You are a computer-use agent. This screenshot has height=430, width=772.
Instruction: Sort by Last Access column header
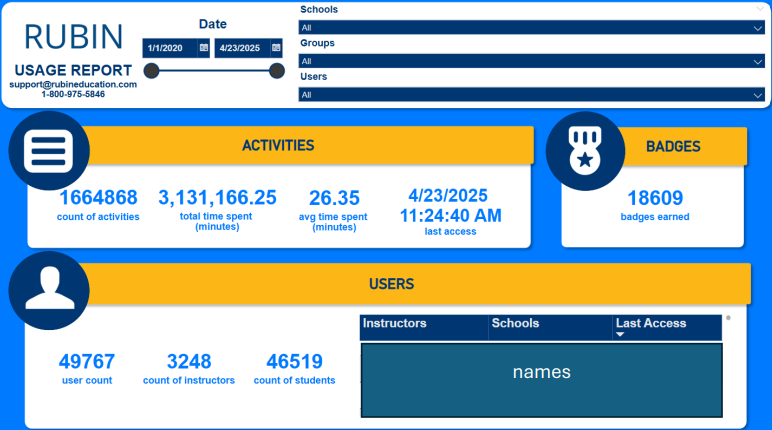coord(667,328)
